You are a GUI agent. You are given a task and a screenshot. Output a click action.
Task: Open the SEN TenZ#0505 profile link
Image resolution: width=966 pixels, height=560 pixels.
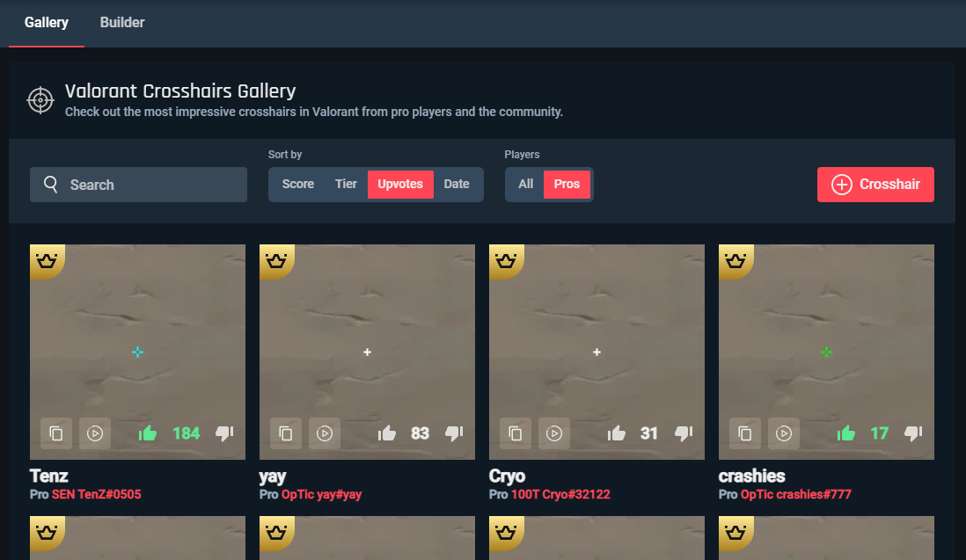[x=96, y=494]
